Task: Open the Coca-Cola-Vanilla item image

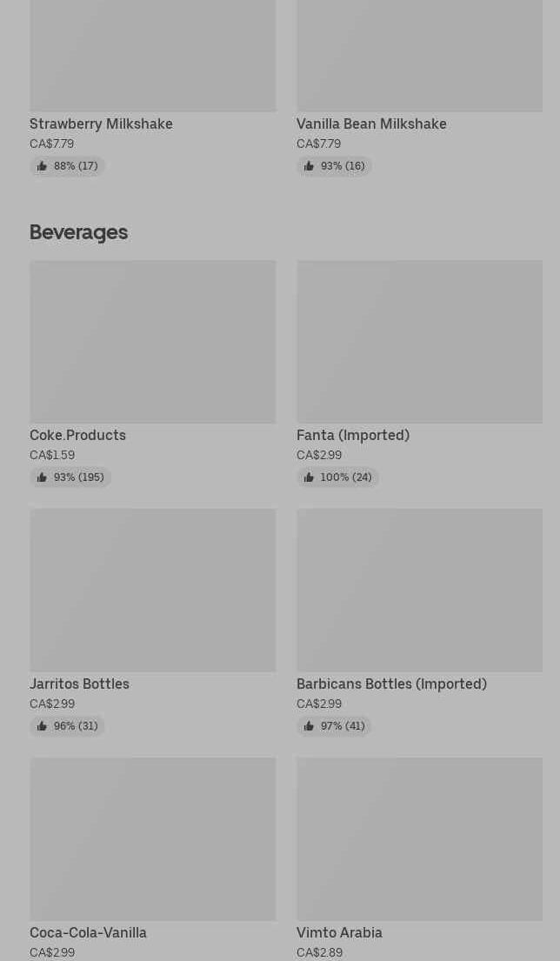Action: (152, 838)
